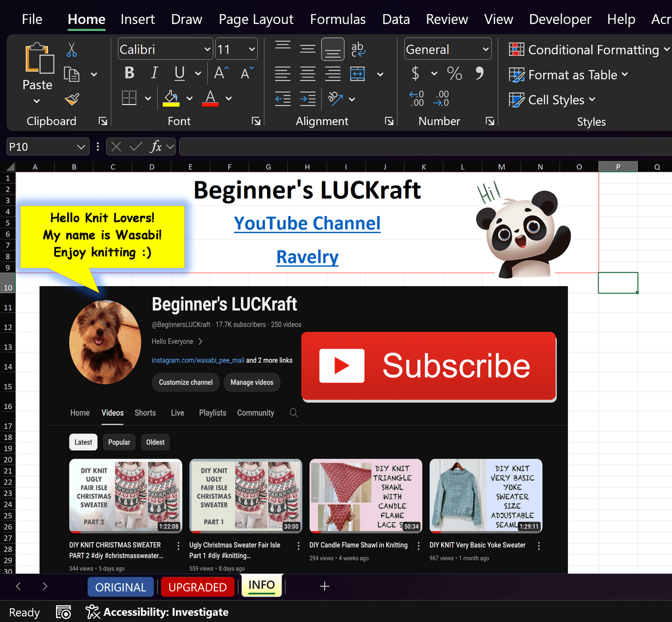This screenshot has width=672, height=622.
Task: Open the font name dropdown
Action: click(x=207, y=50)
